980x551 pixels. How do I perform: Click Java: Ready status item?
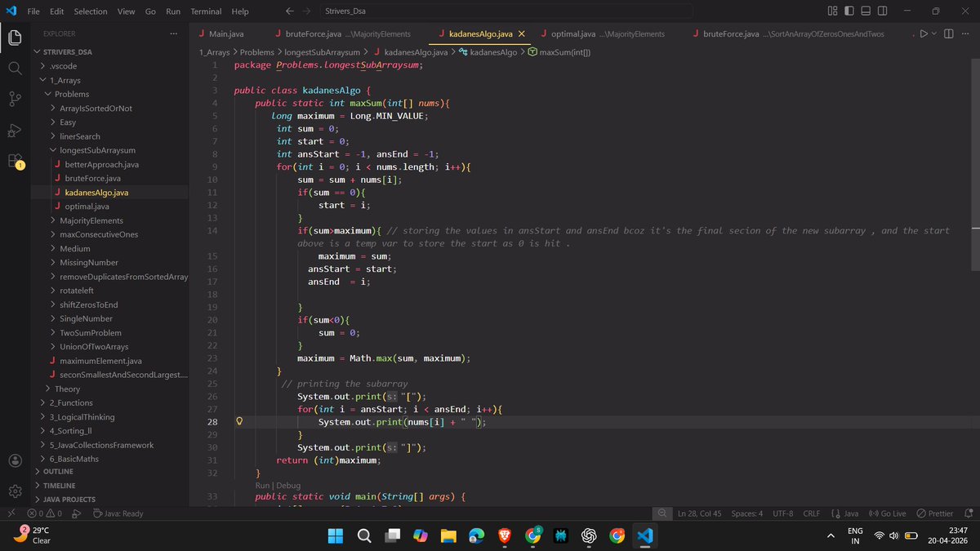[118, 513]
